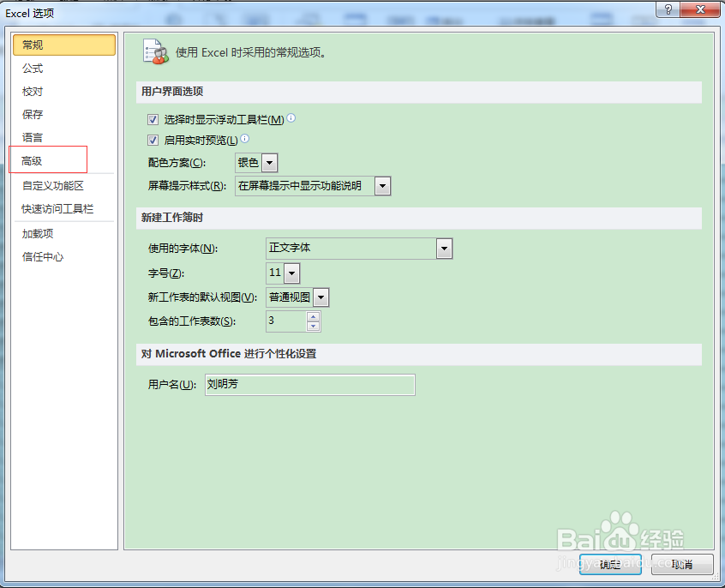Close the Excel 选项 dialog
The width and height of the screenshot is (725, 588).
700,9
